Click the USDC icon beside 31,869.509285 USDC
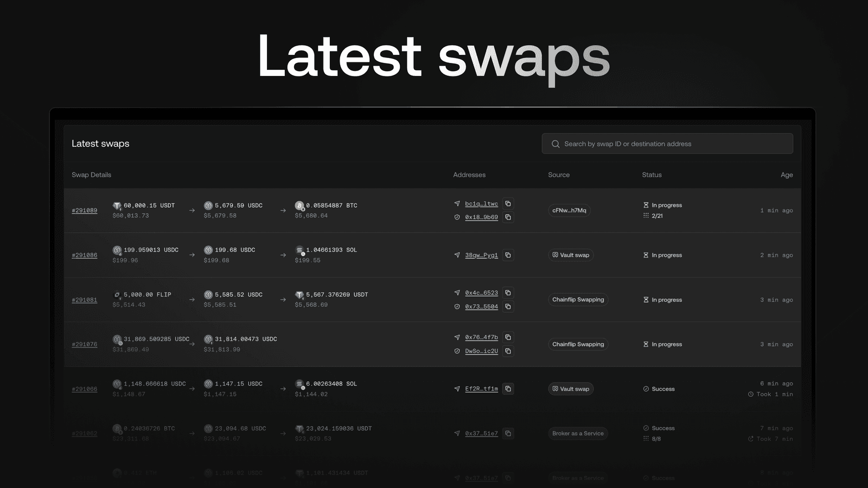 (x=117, y=339)
